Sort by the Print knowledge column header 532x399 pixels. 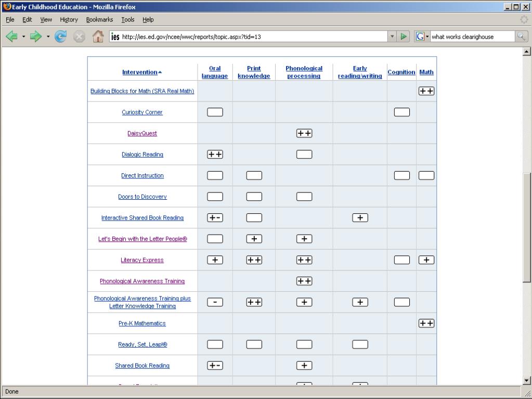[x=254, y=72]
